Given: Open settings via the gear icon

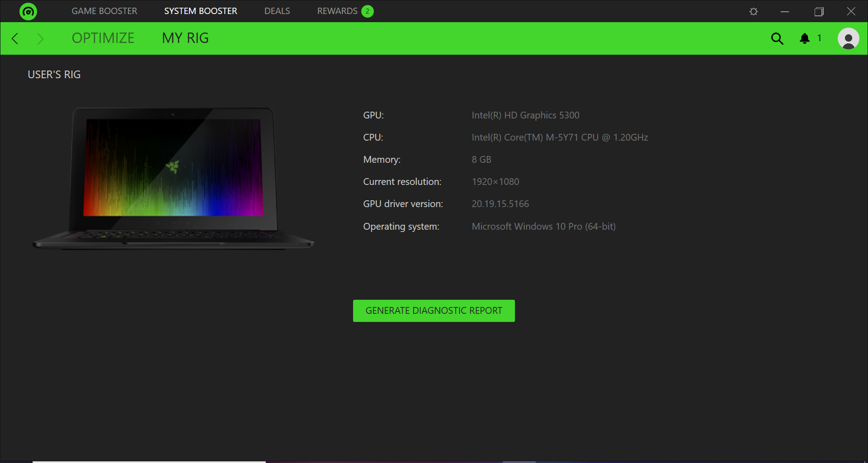Looking at the screenshot, I should [754, 11].
